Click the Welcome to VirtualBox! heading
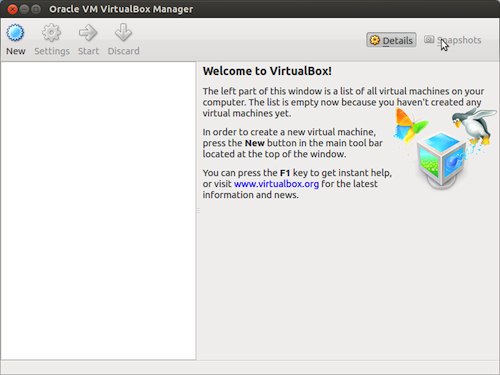 coord(267,71)
